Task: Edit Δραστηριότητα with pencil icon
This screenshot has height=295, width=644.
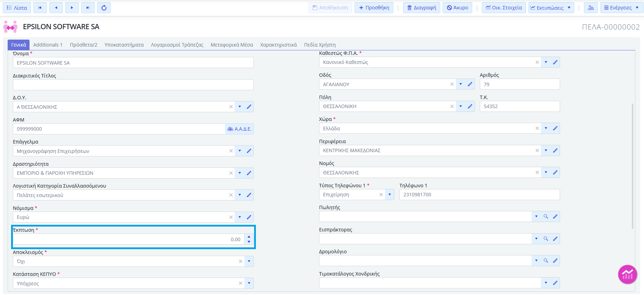Action: 249,173
